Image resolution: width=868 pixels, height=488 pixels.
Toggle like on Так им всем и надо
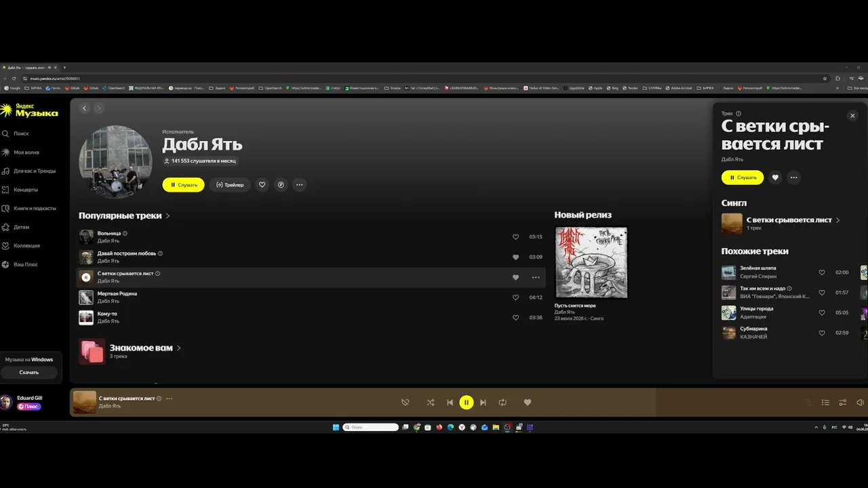[x=822, y=293]
